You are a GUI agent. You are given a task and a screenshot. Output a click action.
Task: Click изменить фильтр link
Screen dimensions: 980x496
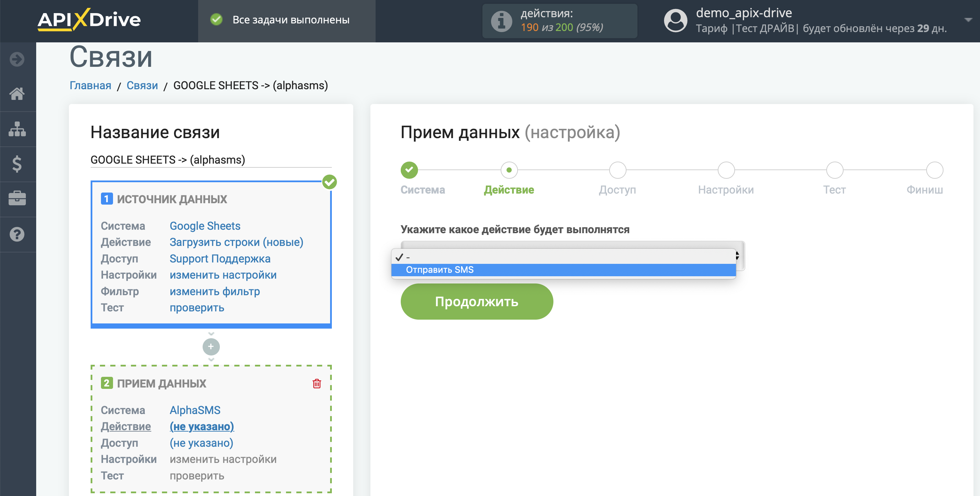coord(215,291)
